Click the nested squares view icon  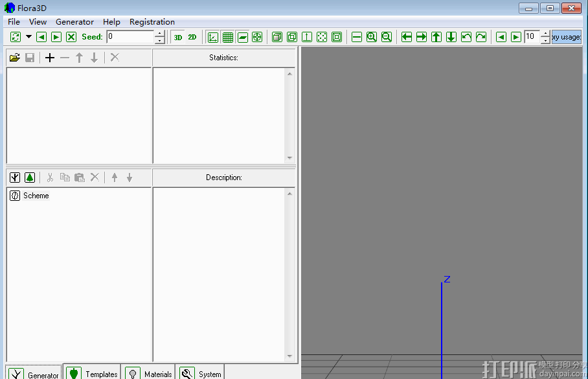(337, 37)
